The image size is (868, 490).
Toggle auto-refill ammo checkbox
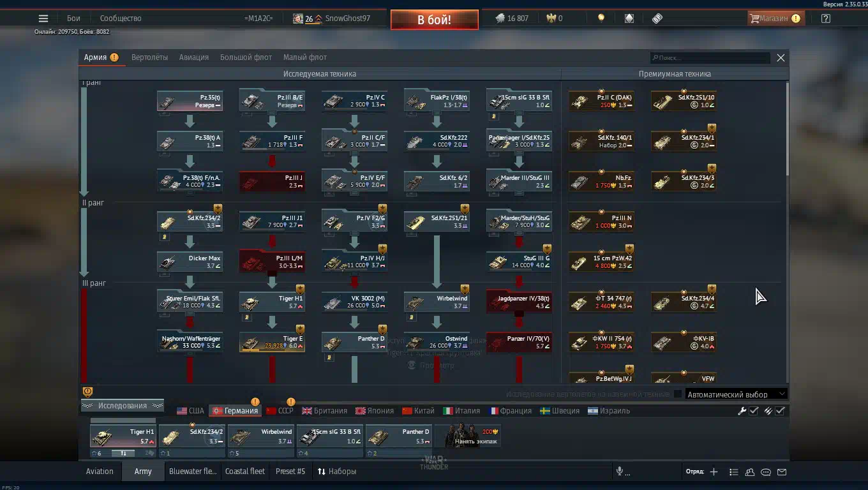click(780, 411)
